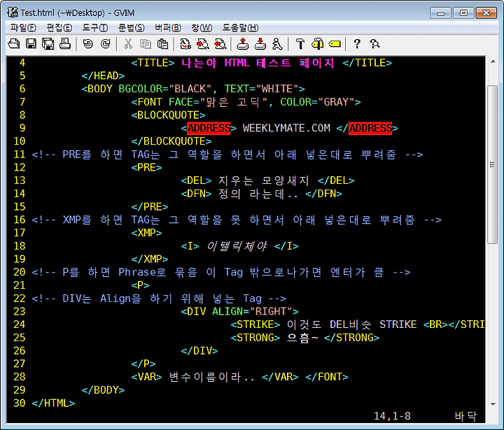Click the opening highlighted ADDRESS tag
The width and height of the screenshot is (504, 430).
(x=209, y=128)
